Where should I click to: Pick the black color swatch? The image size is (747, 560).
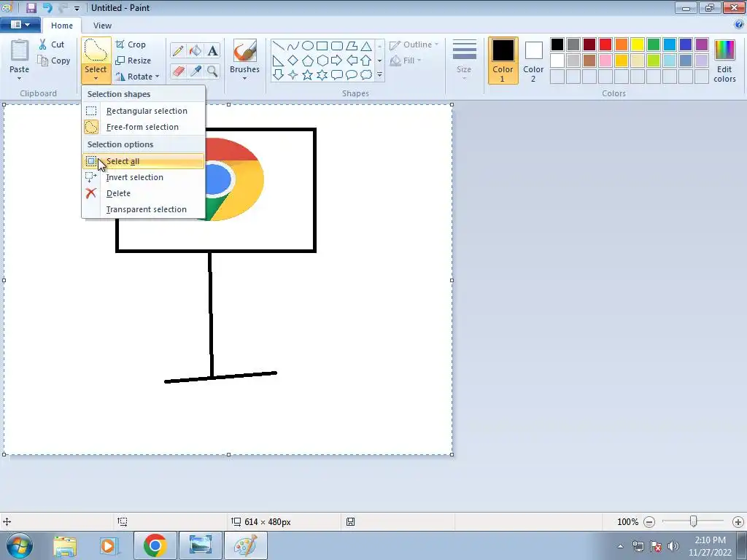coord(557,44)
